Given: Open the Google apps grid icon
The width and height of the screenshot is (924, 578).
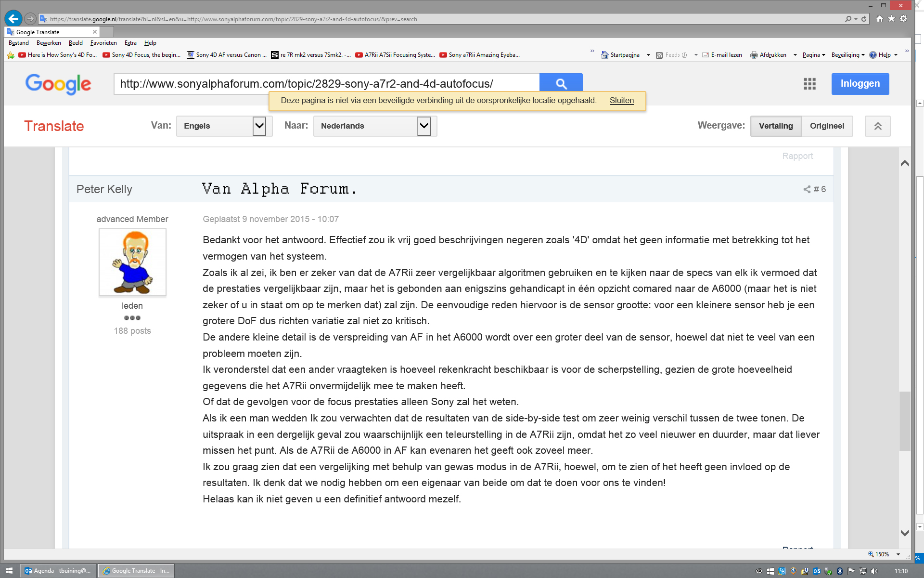Looking at the screenshot, I should click(x=809, y=84).
